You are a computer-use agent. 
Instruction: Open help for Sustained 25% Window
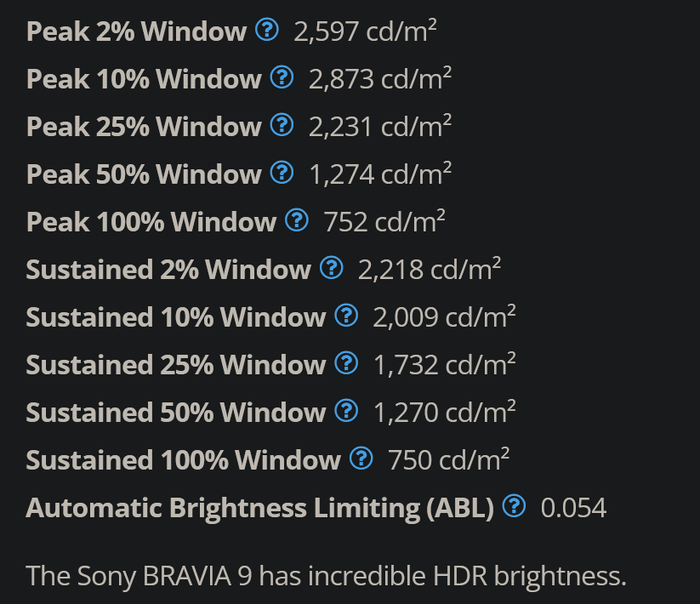click(346, 362)
